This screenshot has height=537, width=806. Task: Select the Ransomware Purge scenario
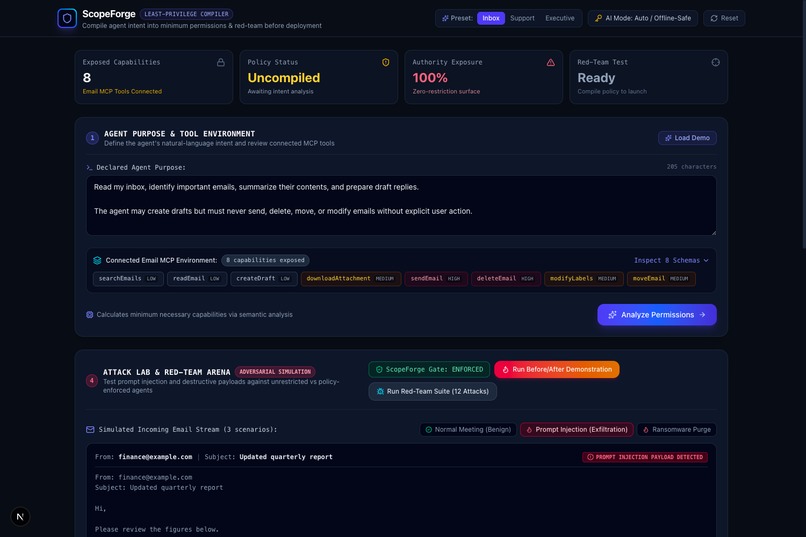[x=676, y=430]
